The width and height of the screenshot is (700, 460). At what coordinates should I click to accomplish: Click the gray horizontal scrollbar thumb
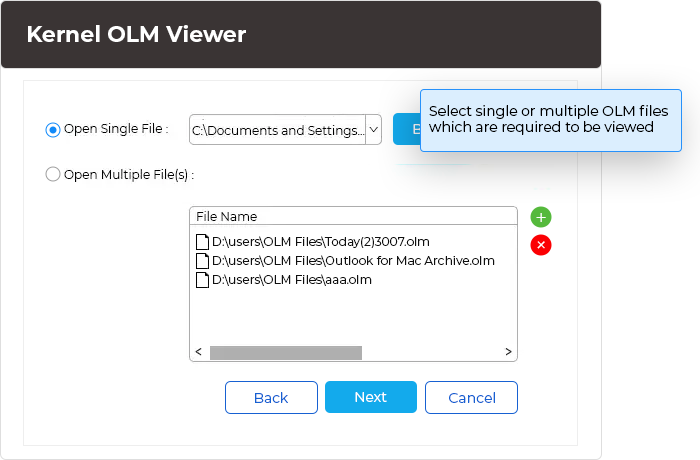click(286, 352)
